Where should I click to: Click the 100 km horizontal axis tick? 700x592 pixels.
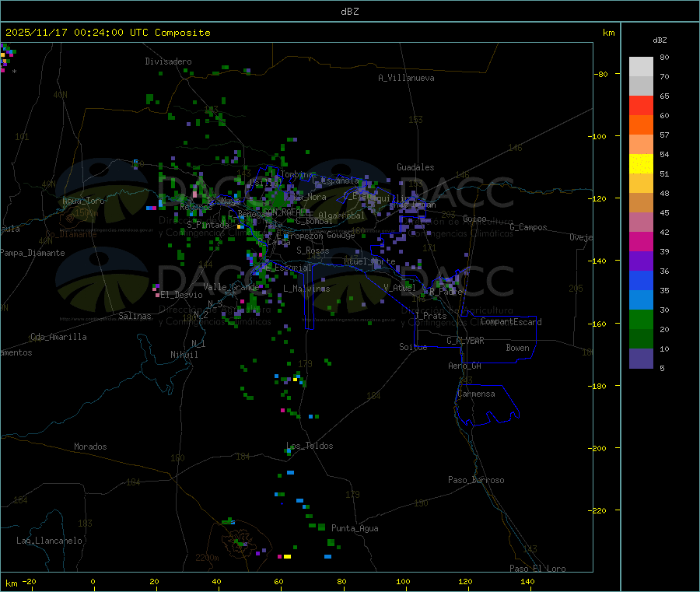tap(403, 582)
